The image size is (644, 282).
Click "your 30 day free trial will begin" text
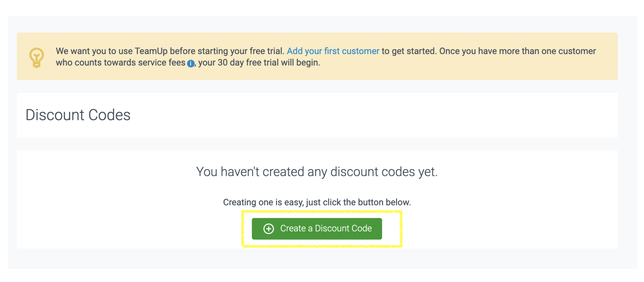click(259, 63)
